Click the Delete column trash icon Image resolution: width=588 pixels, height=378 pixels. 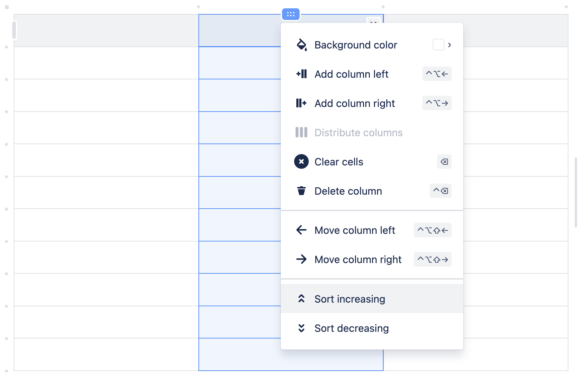coord(301,191)
